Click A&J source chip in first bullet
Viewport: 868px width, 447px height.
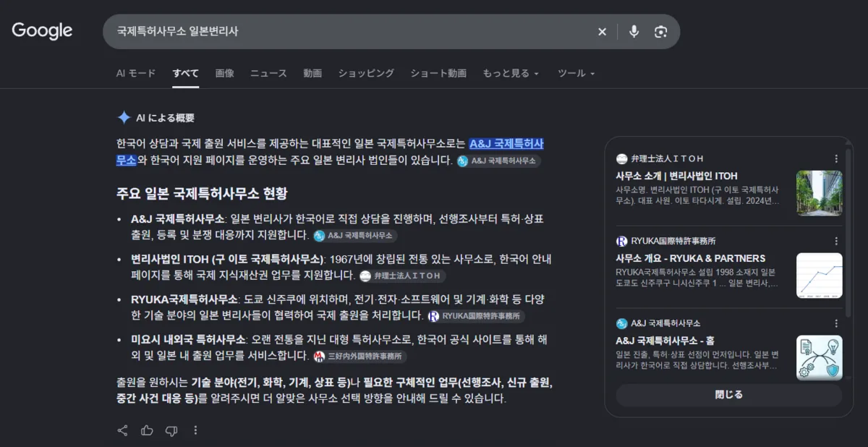click(x=355, y=236)
